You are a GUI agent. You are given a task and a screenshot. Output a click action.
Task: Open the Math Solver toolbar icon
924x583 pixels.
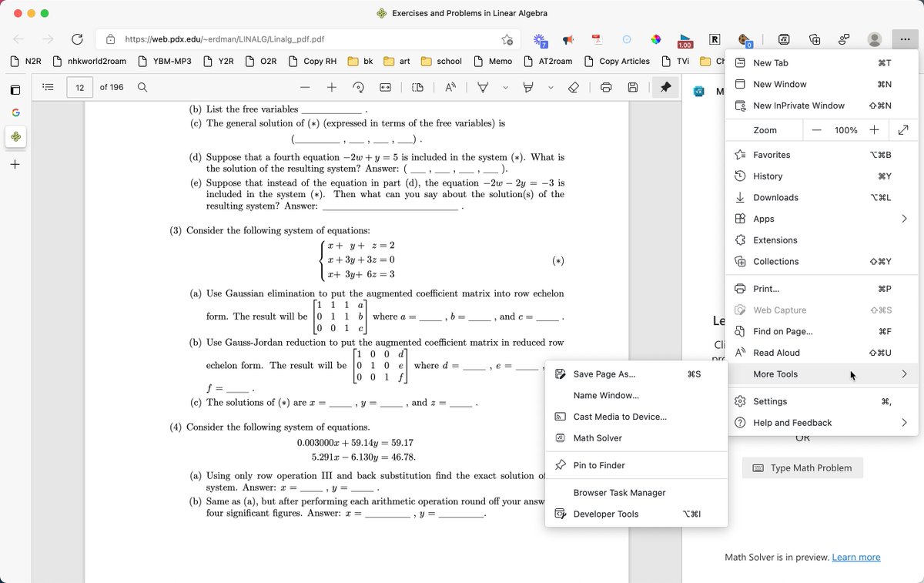pos(784,39)
